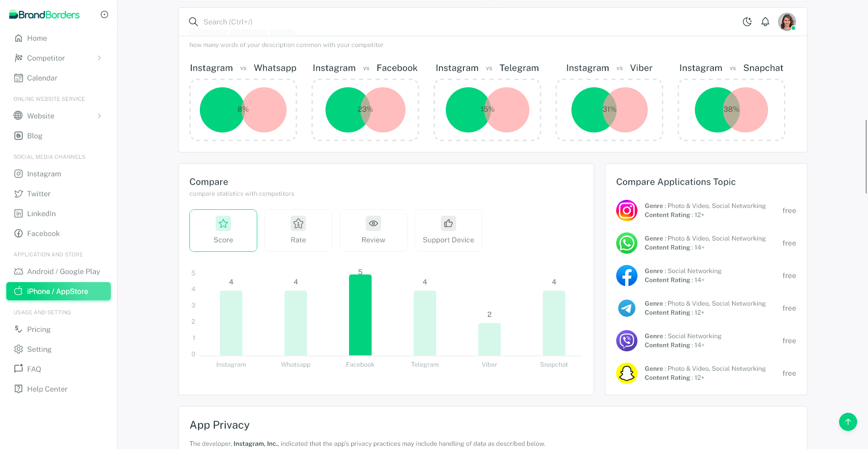
Task: Click the scroll-to-top arrow button
Action: [848, 422]
